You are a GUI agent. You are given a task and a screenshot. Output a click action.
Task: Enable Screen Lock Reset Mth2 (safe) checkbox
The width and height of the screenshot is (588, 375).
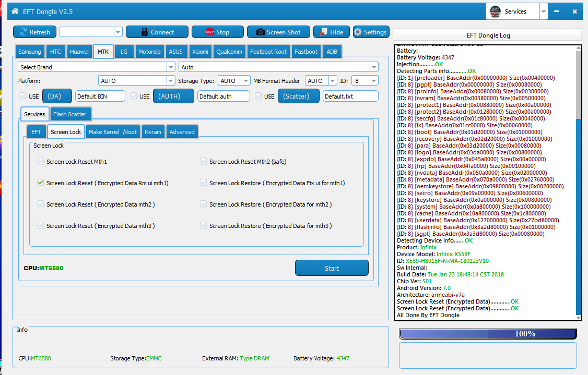204,162
